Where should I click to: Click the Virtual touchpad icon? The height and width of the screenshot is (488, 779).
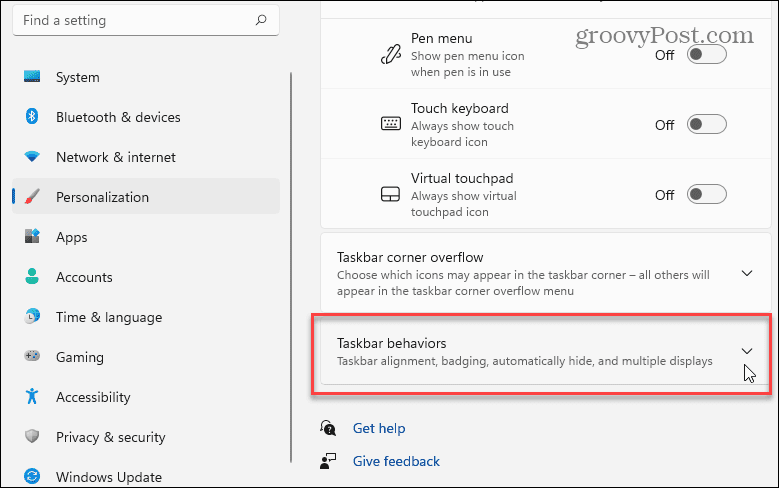[x=390, y=194]
